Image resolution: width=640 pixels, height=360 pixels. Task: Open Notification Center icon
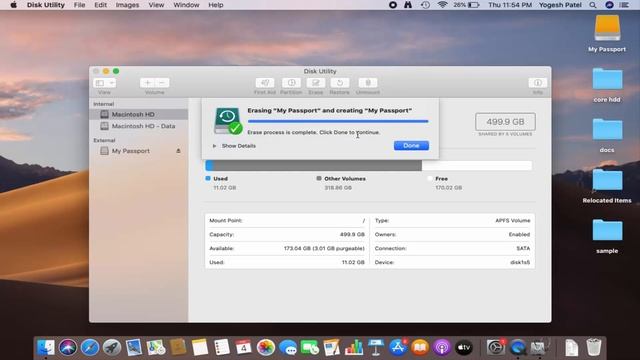[624, 5]
